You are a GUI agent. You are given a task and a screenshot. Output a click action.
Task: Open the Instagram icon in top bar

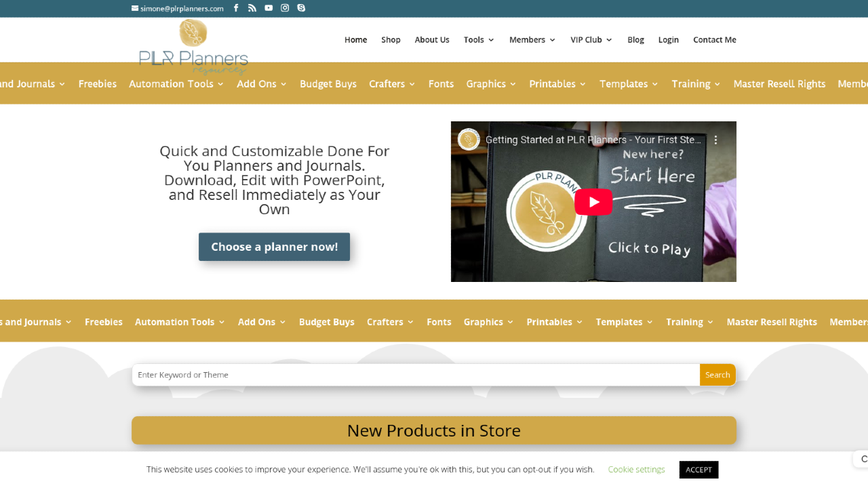point(285,8)
